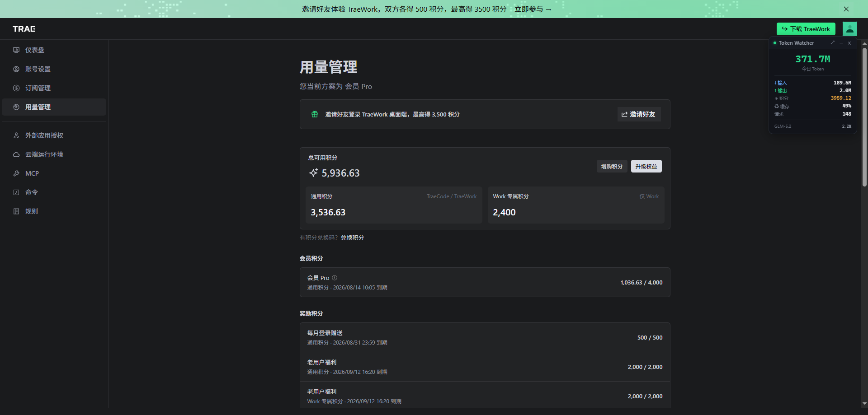Open 账号设置 account settings
This screenshot has height=415, width=868.
coord(54,69)
